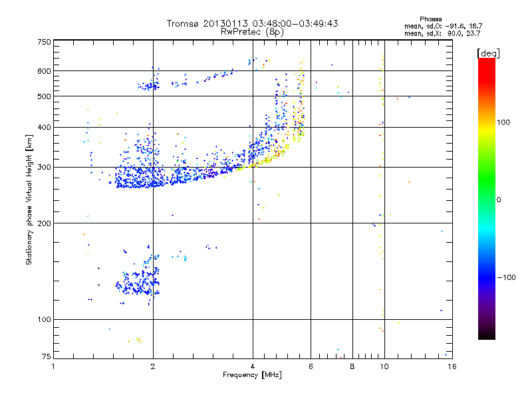532x399 pixels.
Task: Click the colorbar '100' tick label
Action: 503,122
